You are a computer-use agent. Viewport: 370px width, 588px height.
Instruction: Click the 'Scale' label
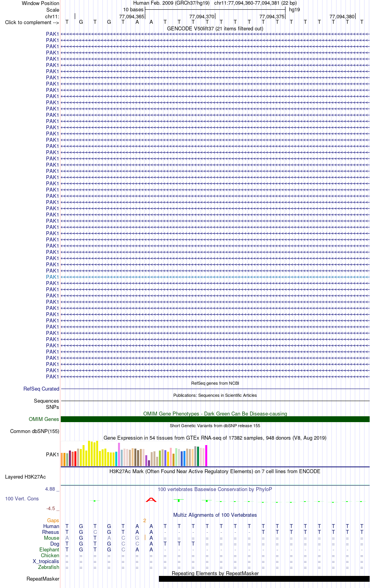53,10
